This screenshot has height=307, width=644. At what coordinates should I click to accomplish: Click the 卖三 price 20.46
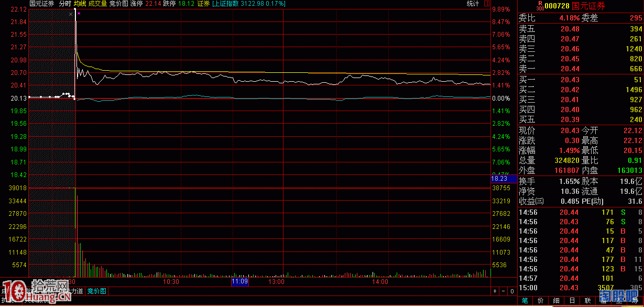click(570, 49)
